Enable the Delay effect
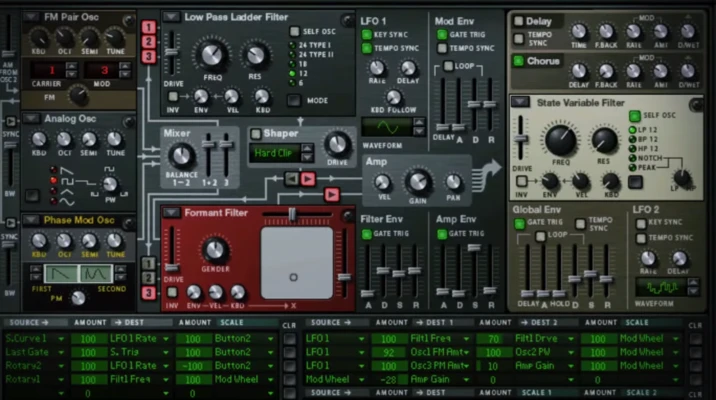 [x=518, y=21]
